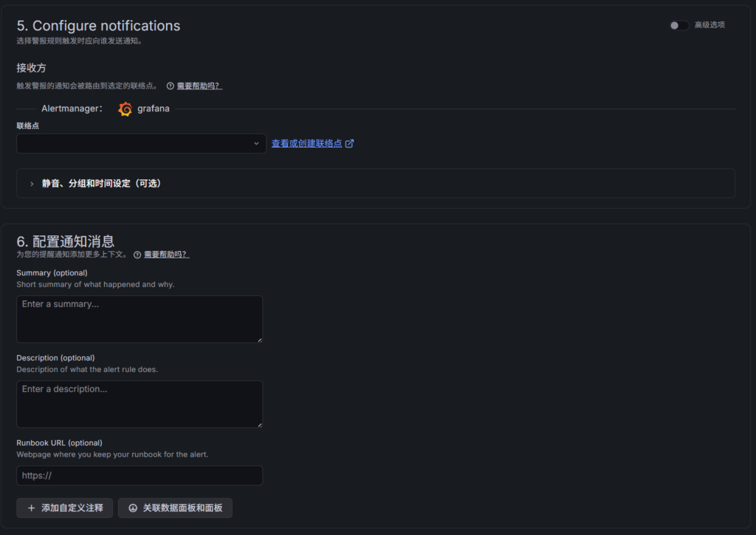Screen dimensions: 756x535
Task: Click the chevron beside 静音、分组和时间设定
Action: pyautogui.click(x=32, y=184)
